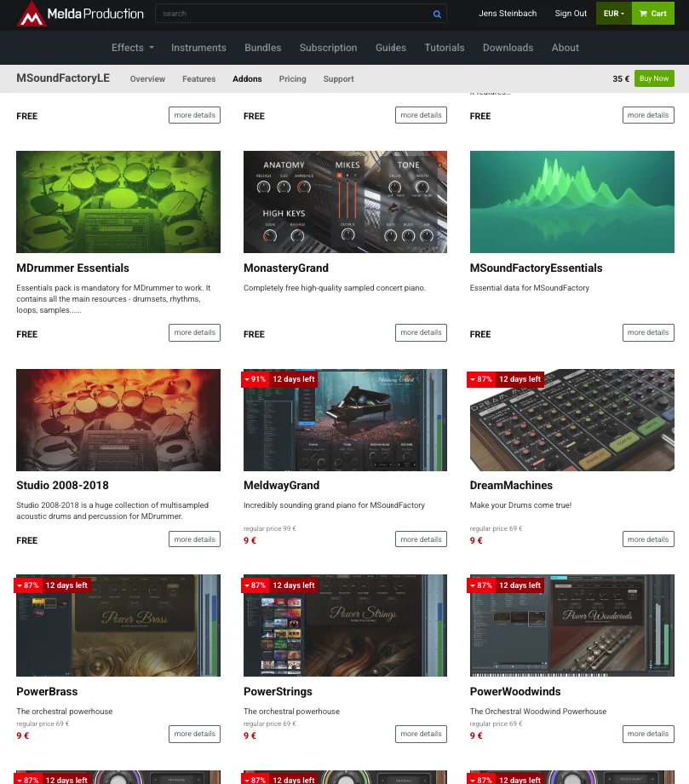Open the MeldwayGrand piano thumbnail
This screenshot has height=784, width=689.
click(345, 420)
